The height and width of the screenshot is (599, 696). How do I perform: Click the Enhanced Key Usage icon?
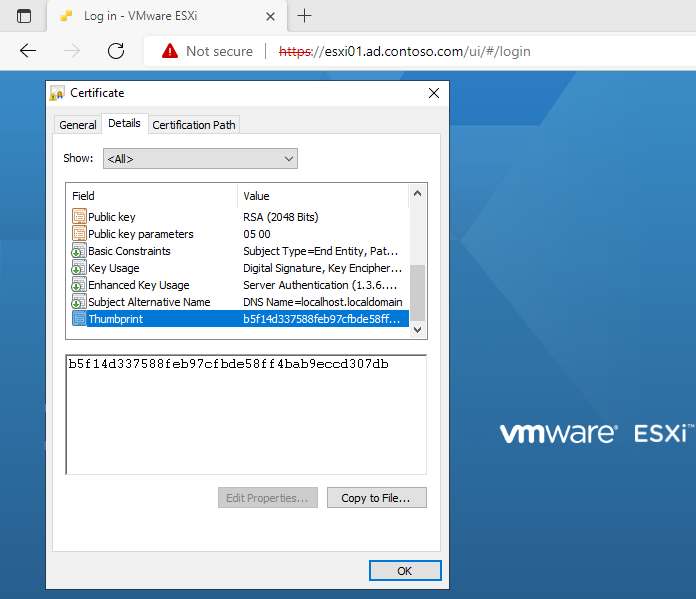(79, 285)
